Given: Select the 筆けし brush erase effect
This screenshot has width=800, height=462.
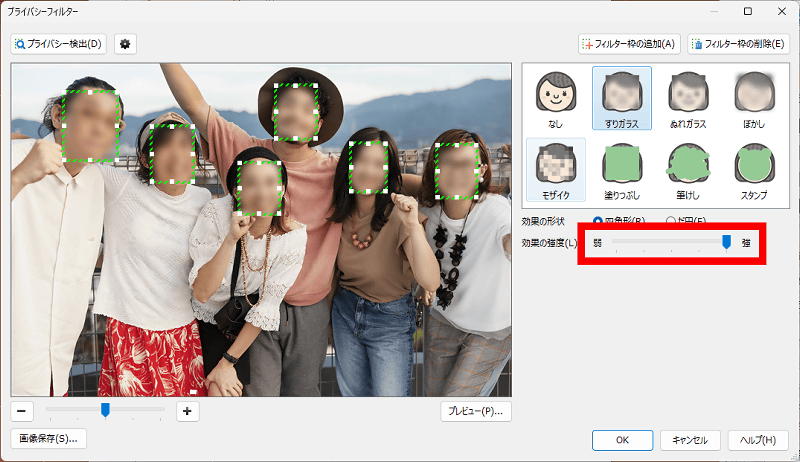Looking at the screenshot, I should pyautogui.click(x=687, y=170).
